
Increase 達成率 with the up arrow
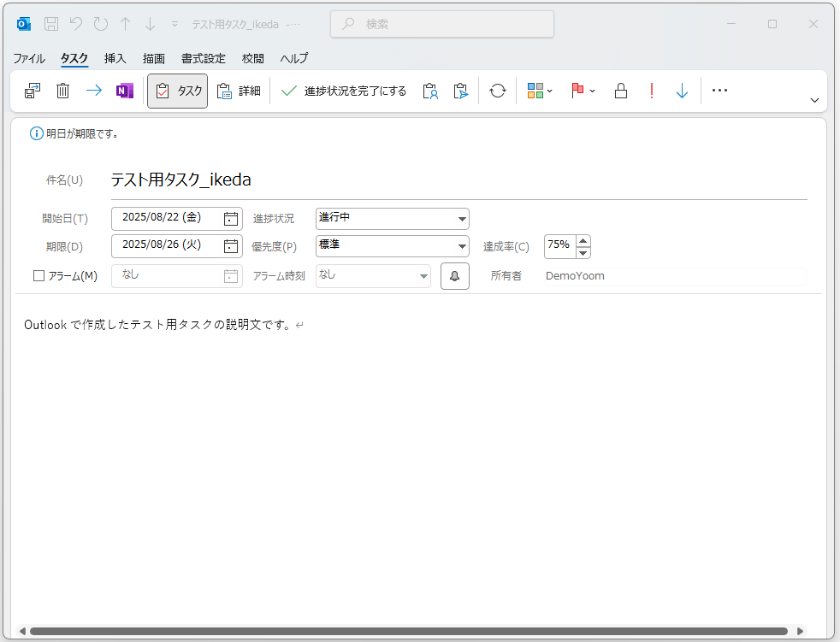point(583,241)
